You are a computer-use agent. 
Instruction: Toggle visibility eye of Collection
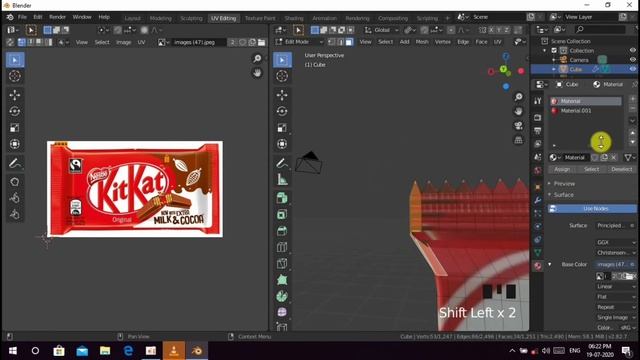click(x=632, y=51)
